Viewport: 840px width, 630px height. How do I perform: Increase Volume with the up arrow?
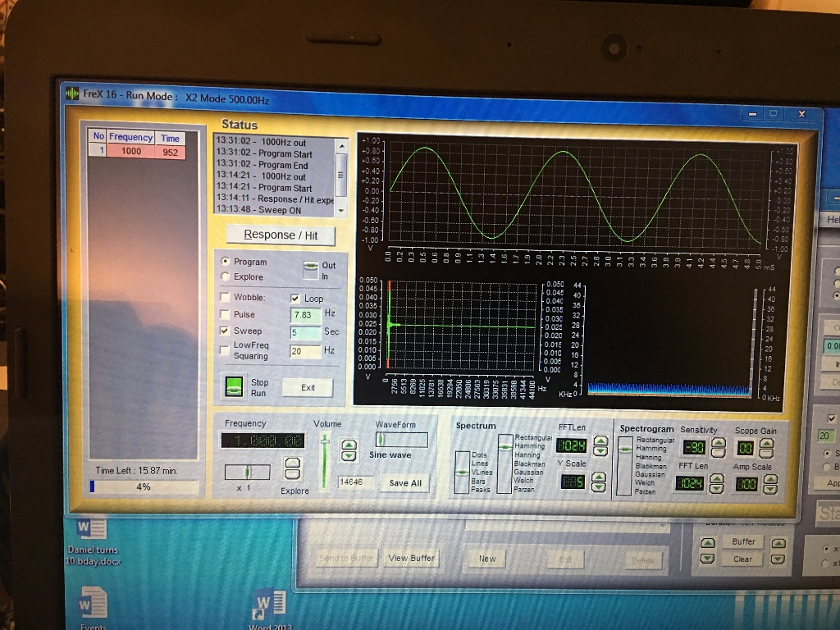pyautogui.click(x=349, y=445)
